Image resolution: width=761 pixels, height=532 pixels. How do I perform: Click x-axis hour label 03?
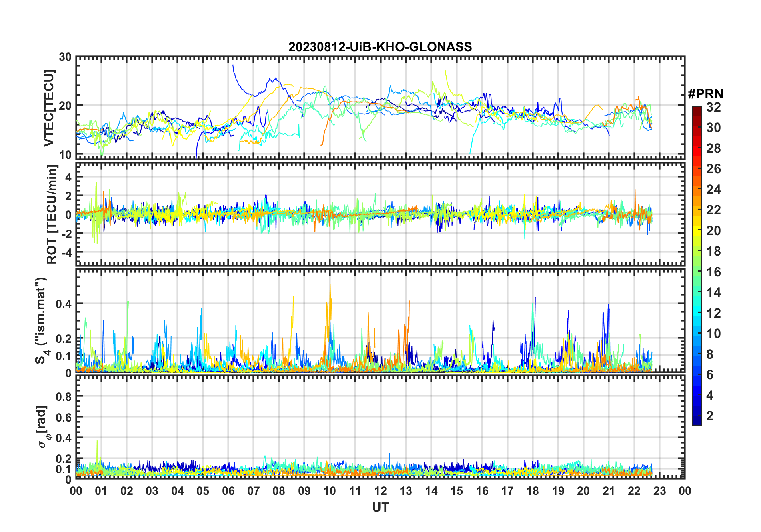tap(152, 491)
